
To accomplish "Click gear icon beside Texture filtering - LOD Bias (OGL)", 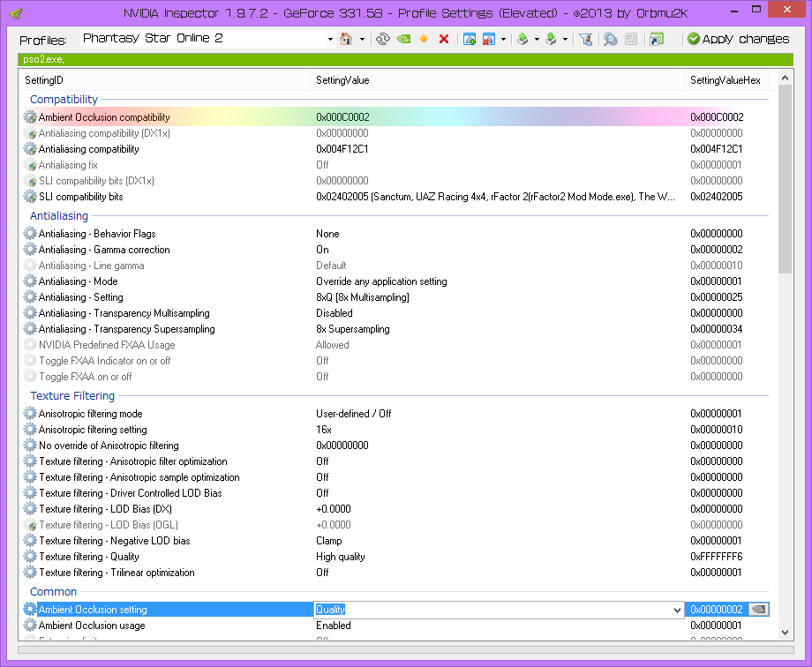I will [30, 525].
